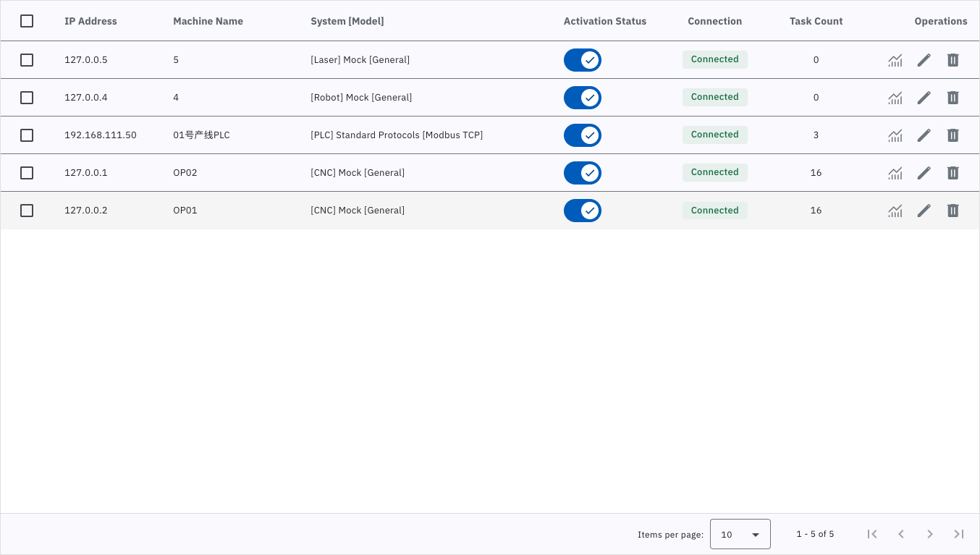
Task: Edit the 01号产线PLC machine entry
Action: (x=924, y=135)
